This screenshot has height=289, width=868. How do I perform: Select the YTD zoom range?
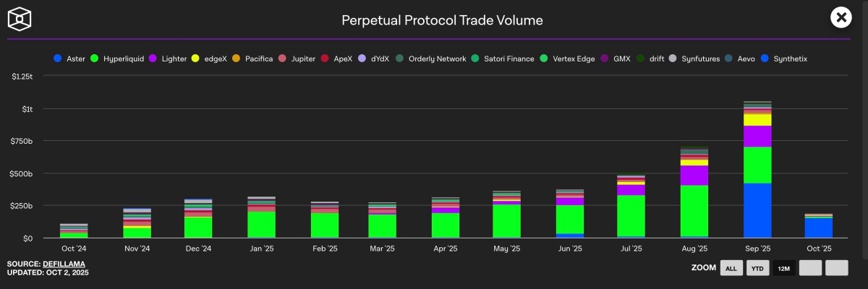(x=757, y=268)
